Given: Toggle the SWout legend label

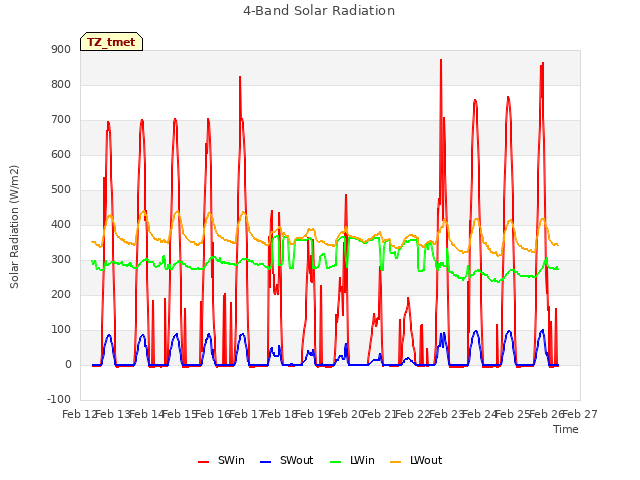Looking at the screenshot, I should tap(296, 460).
